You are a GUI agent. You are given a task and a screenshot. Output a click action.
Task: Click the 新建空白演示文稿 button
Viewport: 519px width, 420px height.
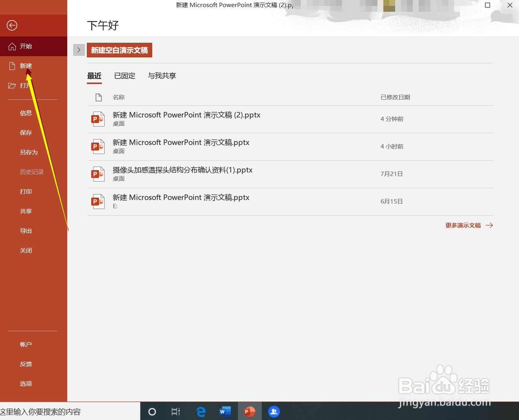pyautogui.click(x=120, y=50)
